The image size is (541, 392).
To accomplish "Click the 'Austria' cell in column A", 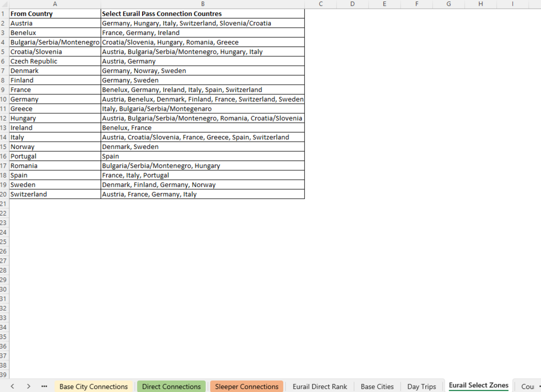I will click(55, 23).
